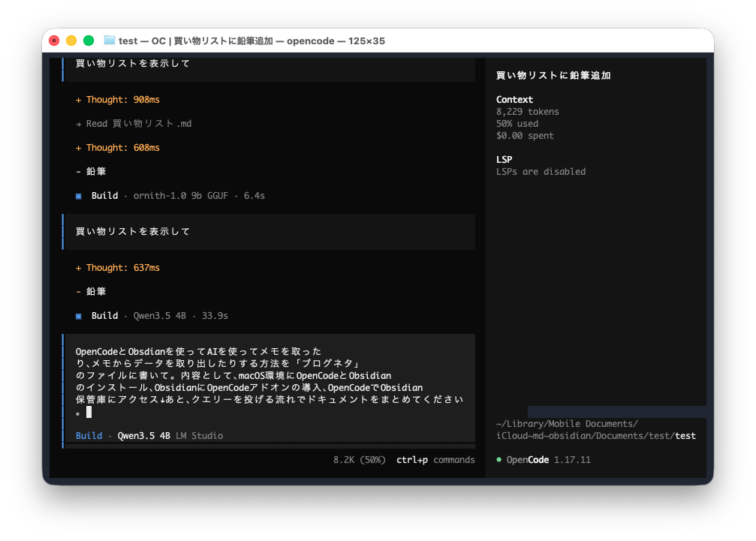
Task: Expand the Thought: 908ms entry
Action: pos(118,100)
